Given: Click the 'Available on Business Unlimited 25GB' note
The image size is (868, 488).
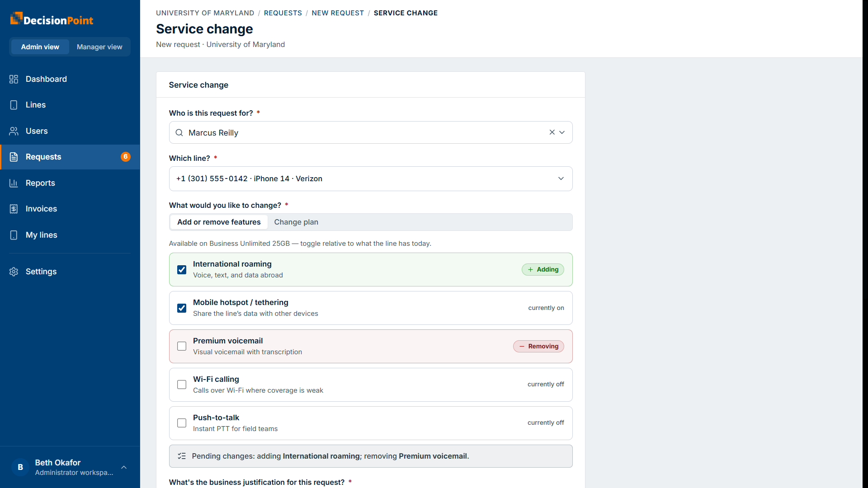Looking at the screenshot, I should (300, 244).
